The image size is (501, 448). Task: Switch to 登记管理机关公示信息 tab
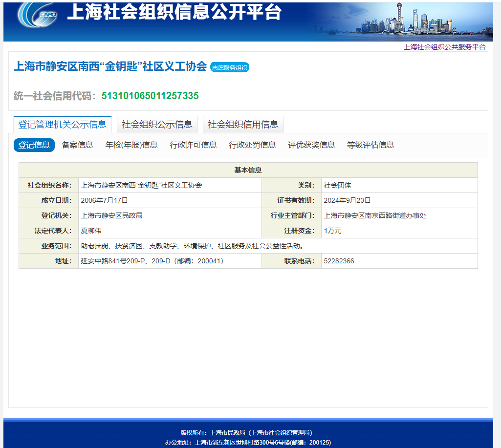[62, 124]
